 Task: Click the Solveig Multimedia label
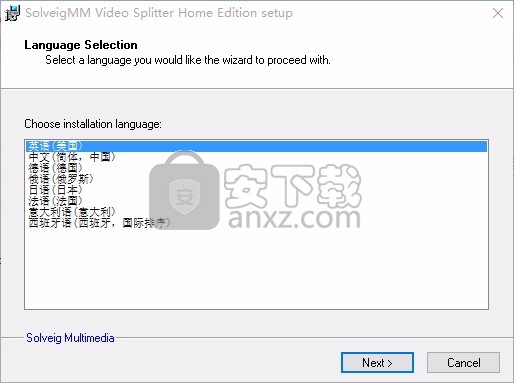point(70,338)
